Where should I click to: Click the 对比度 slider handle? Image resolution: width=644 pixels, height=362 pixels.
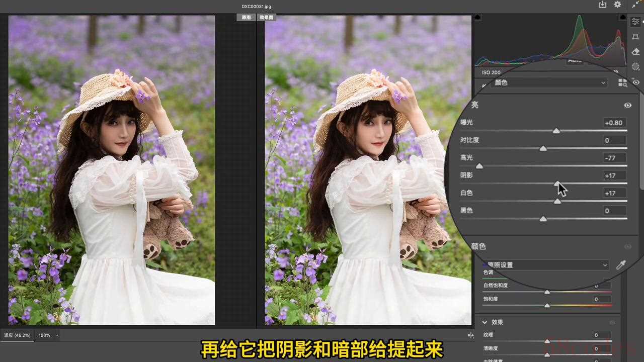click(x=543, y=148)
